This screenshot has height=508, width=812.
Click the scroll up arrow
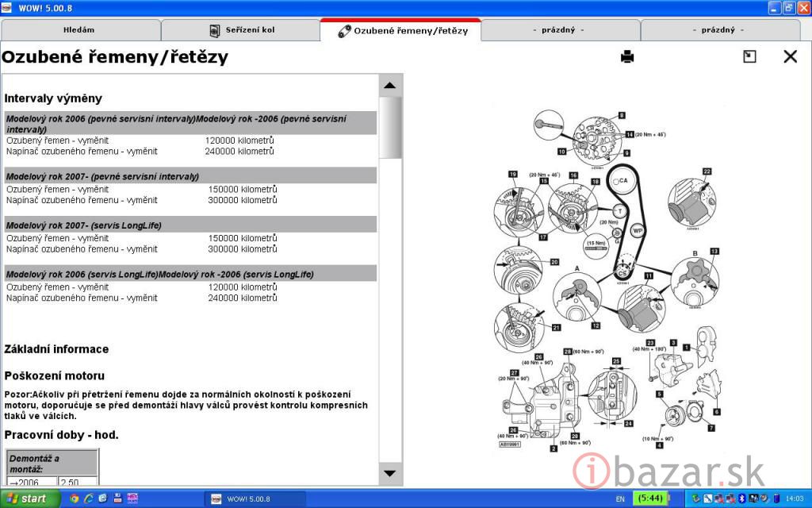tap(390, 86)
